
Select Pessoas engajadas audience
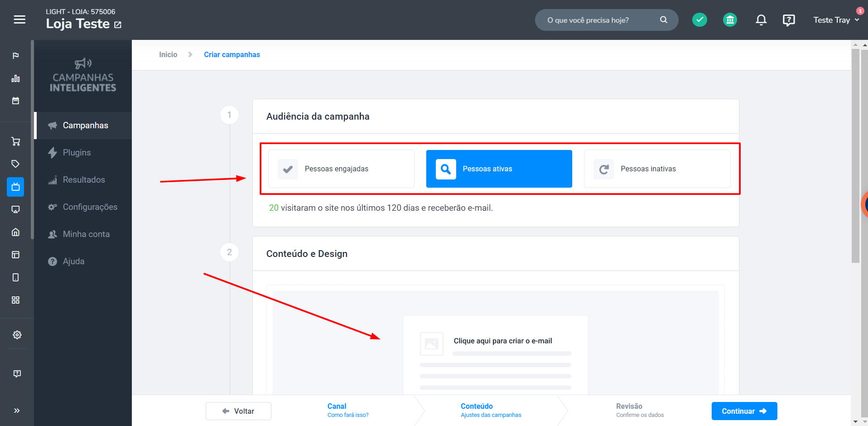click(x=341, y=169)
